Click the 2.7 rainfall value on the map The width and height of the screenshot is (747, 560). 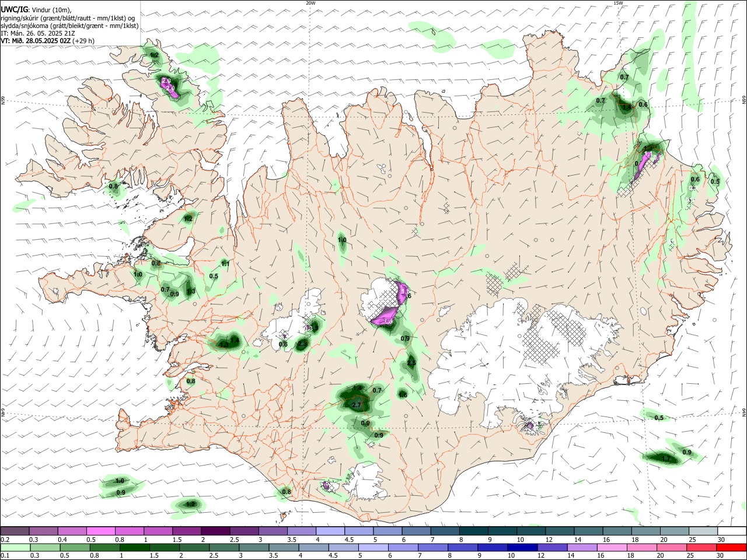358,404
